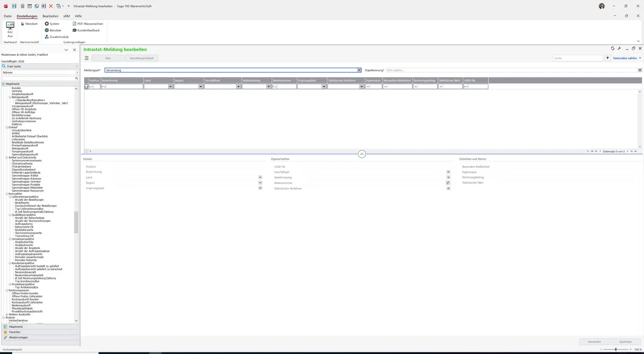Open the hamburger menu of the Intrastat form
Screen dimensions: 644x354
tap(87, 58)
